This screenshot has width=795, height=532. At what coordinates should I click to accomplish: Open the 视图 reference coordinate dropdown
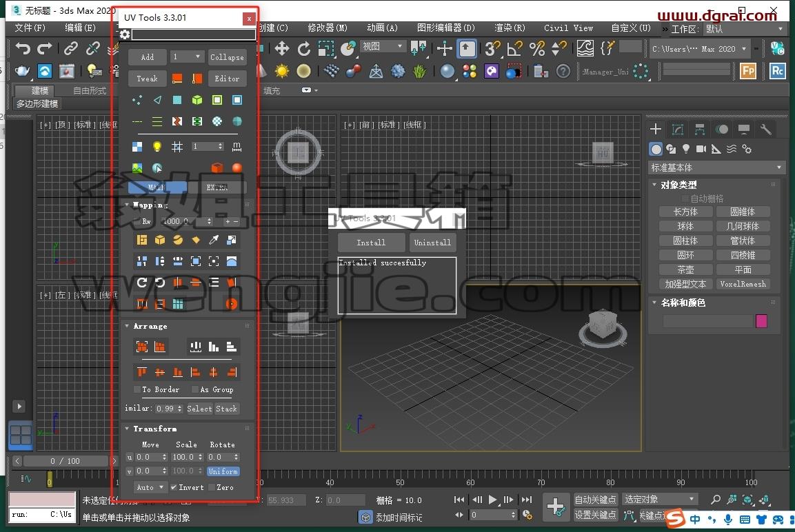(x=383, y=46)
